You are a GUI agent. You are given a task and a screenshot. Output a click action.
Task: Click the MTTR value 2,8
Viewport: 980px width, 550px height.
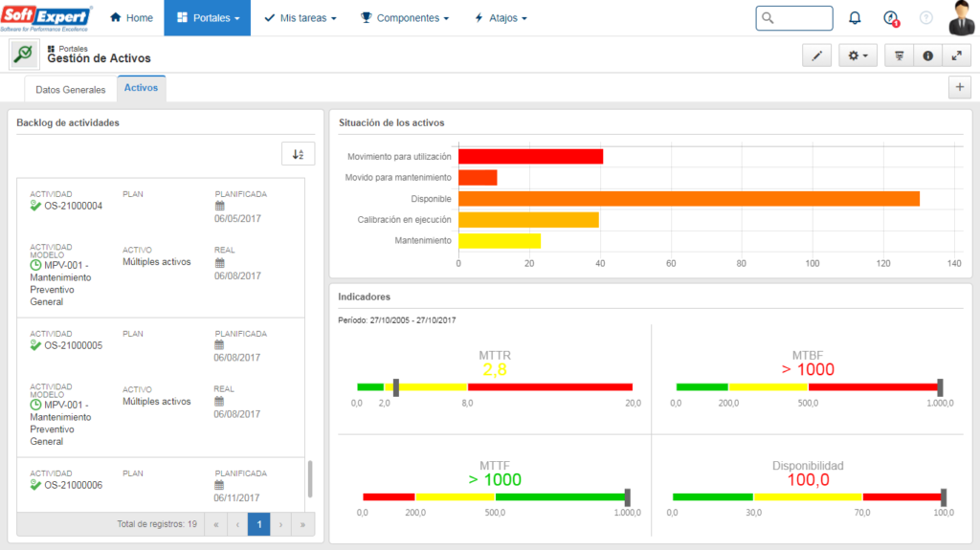[x=495, y=370]
